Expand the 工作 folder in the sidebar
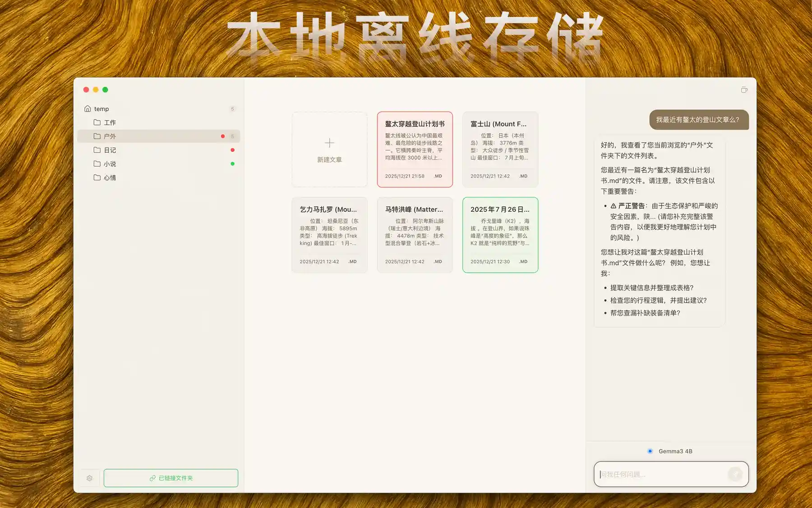This screenshot has width=812, height=508. 110,122
